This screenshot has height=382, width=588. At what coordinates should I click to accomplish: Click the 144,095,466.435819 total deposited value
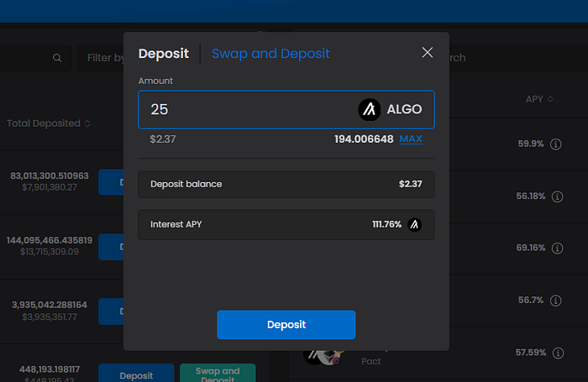50,240
